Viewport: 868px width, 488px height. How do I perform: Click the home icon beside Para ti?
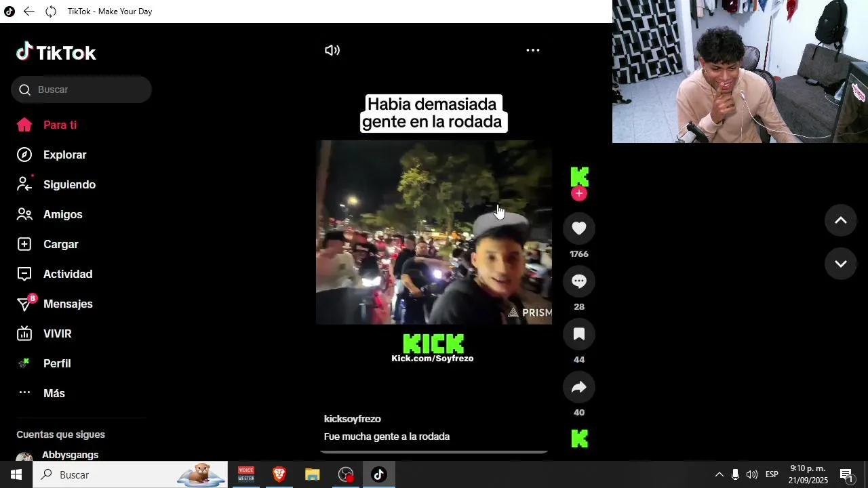click(24, 125)
